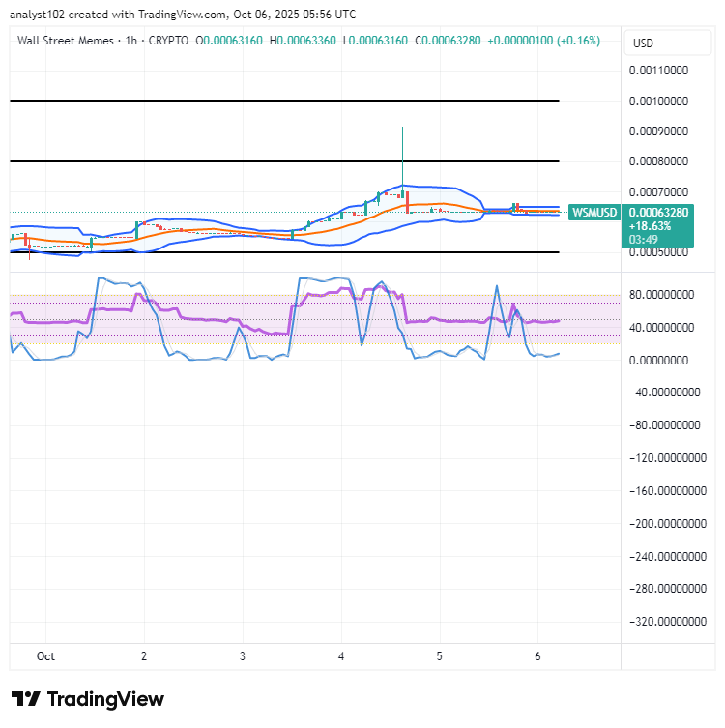Click the high value H0.00063360
725x728 pixels.
click(x=303, y=41)
